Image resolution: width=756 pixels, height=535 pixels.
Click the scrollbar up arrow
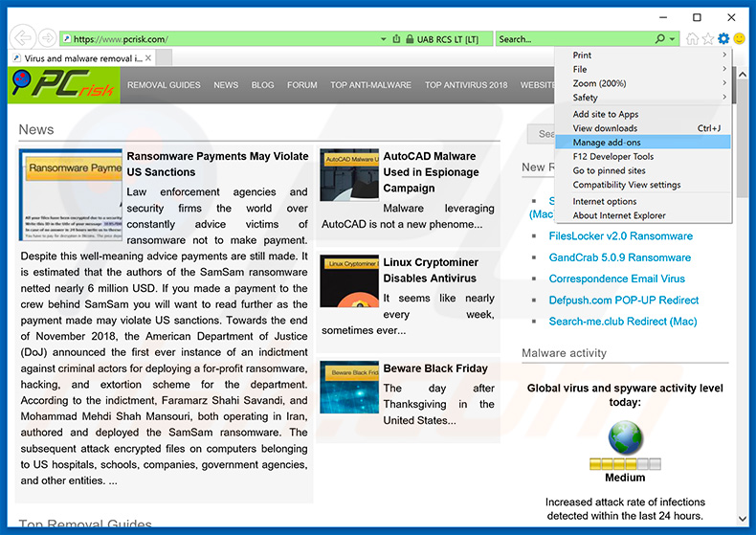click(742, 75)
